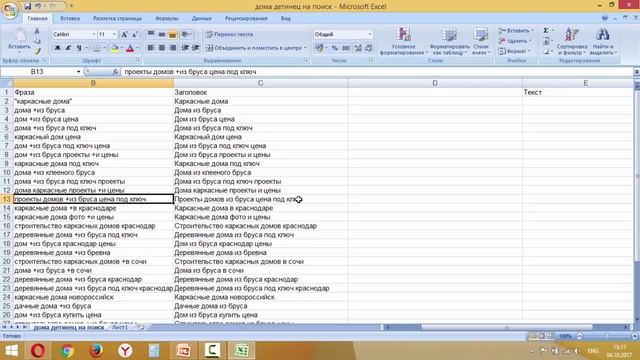The width and height of the screenshot is (640, 360).
Task: Increase font size with the large A
Action: [124, 34]
